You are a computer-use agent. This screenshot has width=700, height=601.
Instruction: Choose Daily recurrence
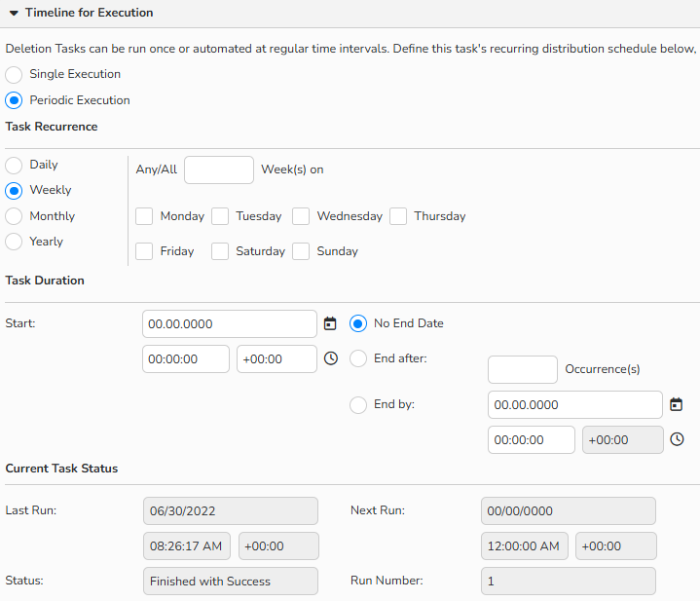coord(14,166)
